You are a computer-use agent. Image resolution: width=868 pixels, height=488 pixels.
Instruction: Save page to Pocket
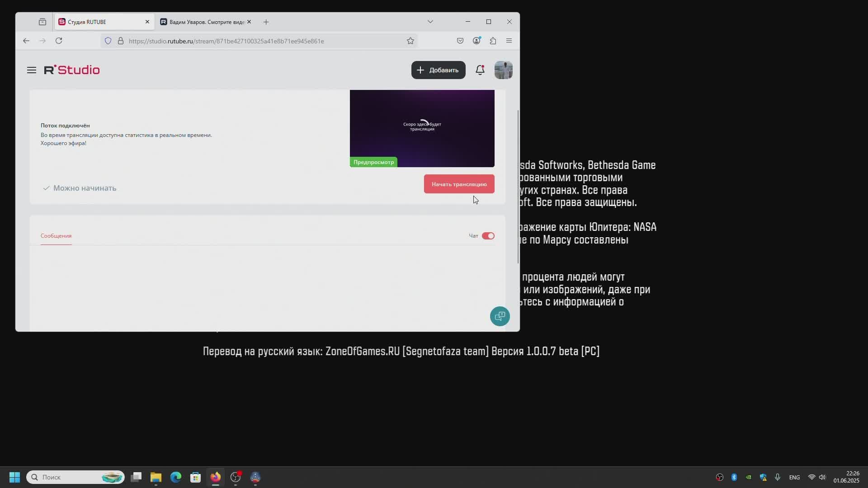point(460,41)
